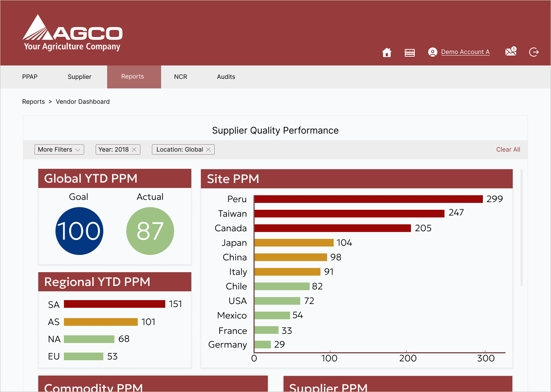Screen dimensions: 551x392
Task: Click the Location: Global filter chip label
Action: (180, 150)
